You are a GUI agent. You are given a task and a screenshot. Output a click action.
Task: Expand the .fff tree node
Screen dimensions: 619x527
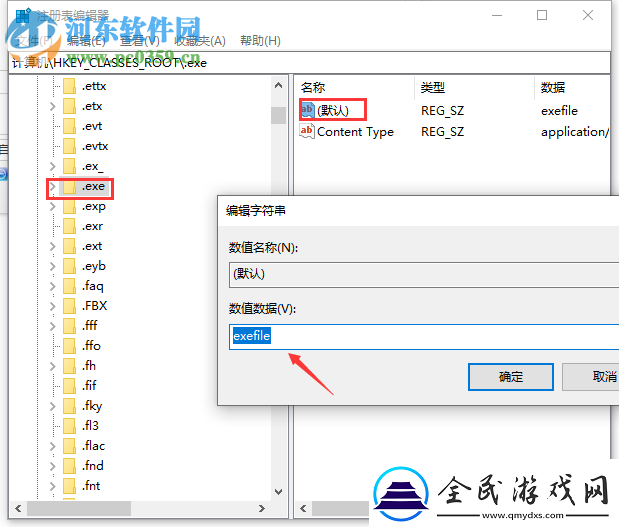point(53,326)
